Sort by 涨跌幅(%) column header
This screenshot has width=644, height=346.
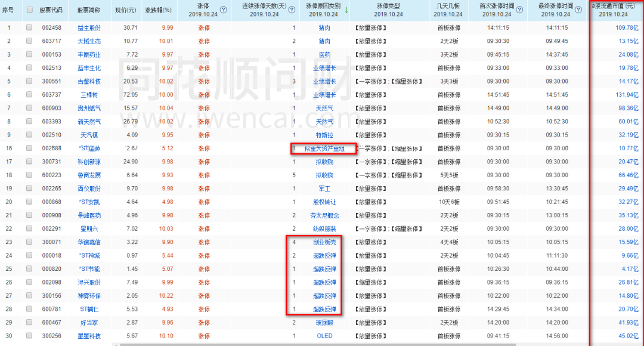(159, 10)
